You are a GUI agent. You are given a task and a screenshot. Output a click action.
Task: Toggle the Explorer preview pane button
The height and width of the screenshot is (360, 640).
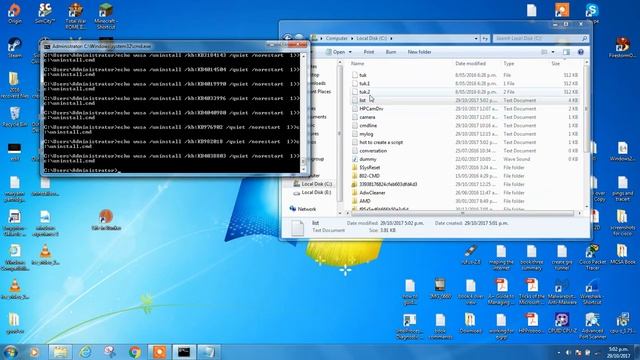click(x=566, y=52)
